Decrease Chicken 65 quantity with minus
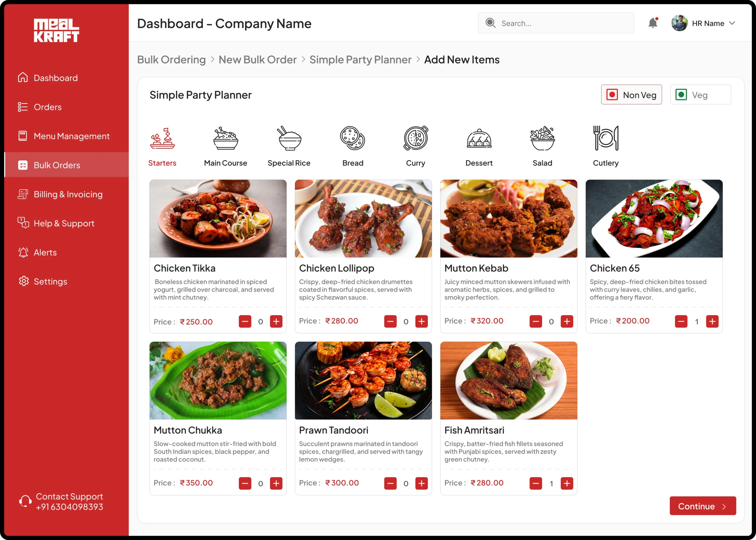This screenshot has height=540, width=756. pyautogui.click(x=681, y=321)
